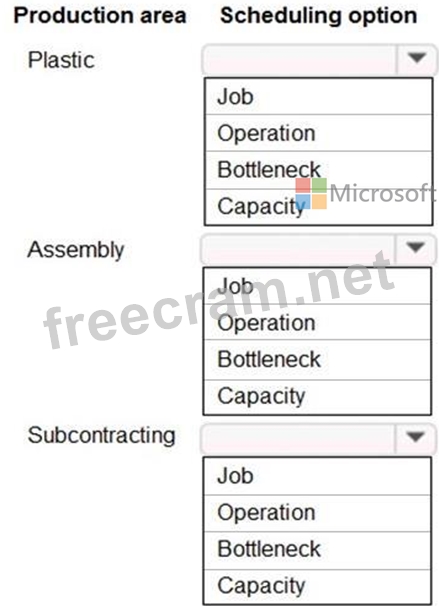Open the Assembly scheduling option dropdown arrow
The image size is (439, 606).
pos(416,249)
